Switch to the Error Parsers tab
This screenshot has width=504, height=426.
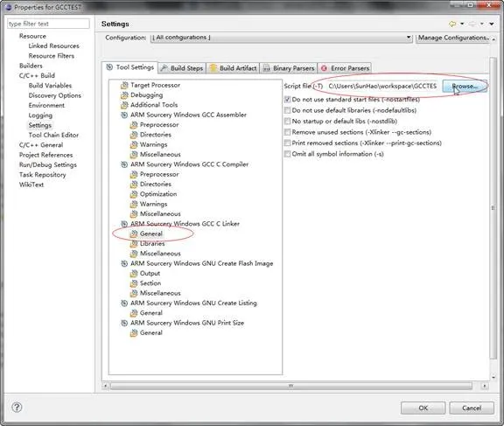(x=345, y=68)
